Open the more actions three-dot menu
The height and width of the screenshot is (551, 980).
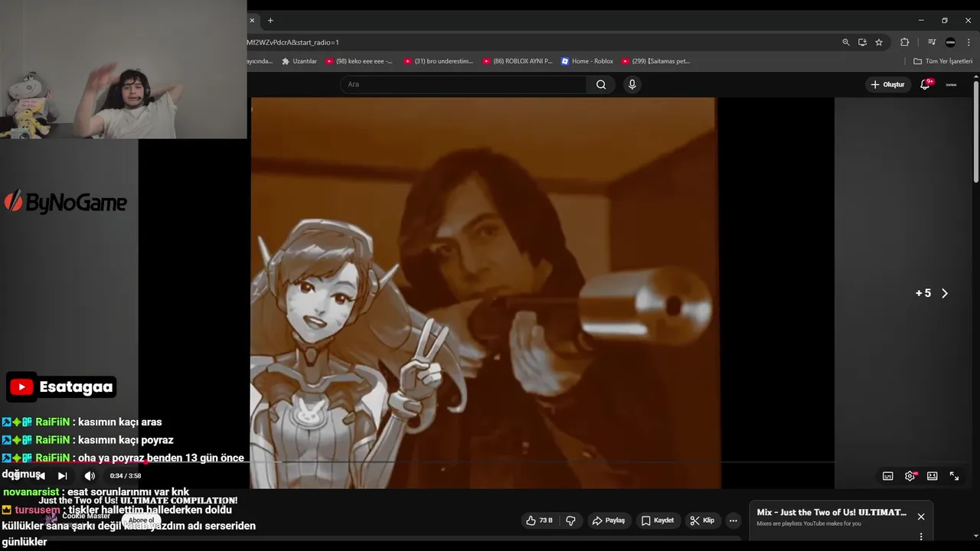pos(733,520)
